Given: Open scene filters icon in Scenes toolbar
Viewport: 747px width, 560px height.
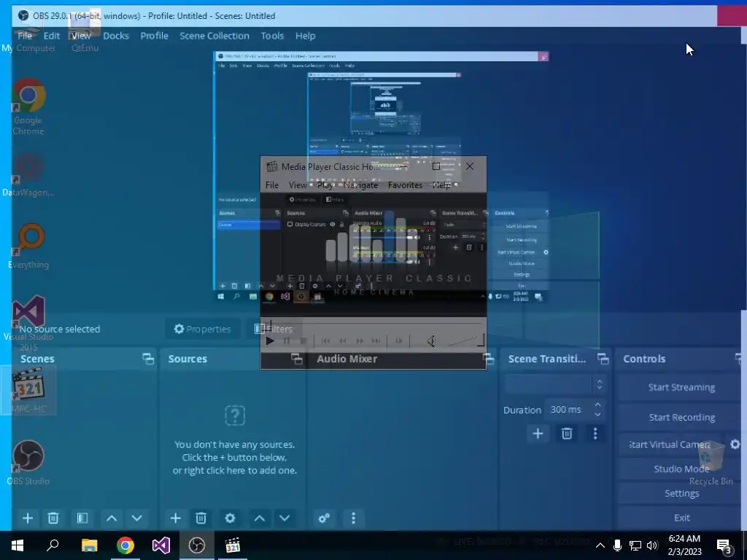Looking at the screenshot, I should point(82,518).
